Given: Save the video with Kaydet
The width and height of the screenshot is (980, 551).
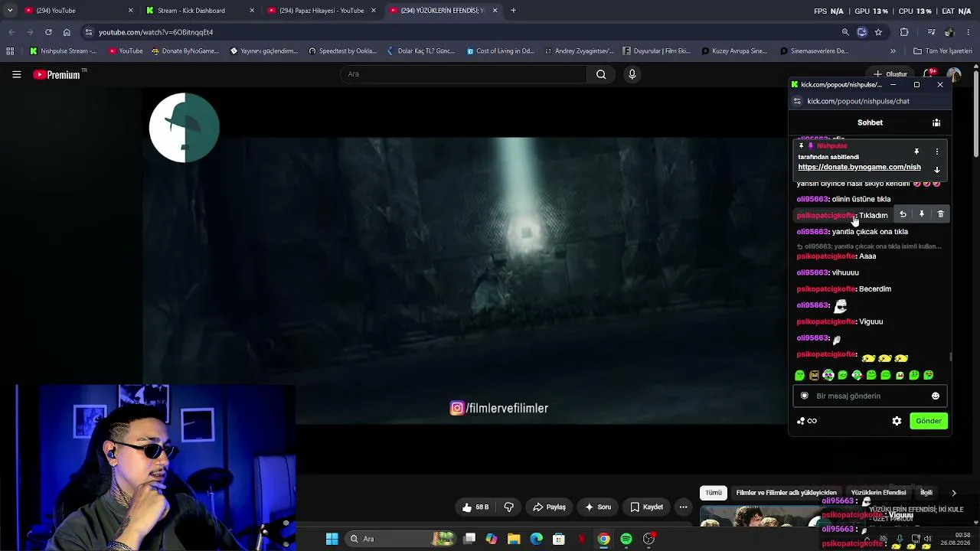Looking at the screenshot, I should [x=647, y=507].
